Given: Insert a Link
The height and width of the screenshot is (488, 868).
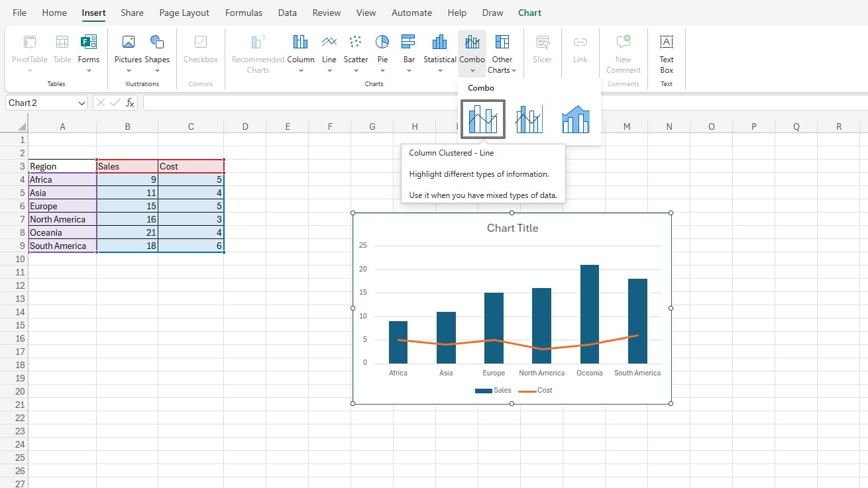Looking at the screenshot, I should coord(580,48).
